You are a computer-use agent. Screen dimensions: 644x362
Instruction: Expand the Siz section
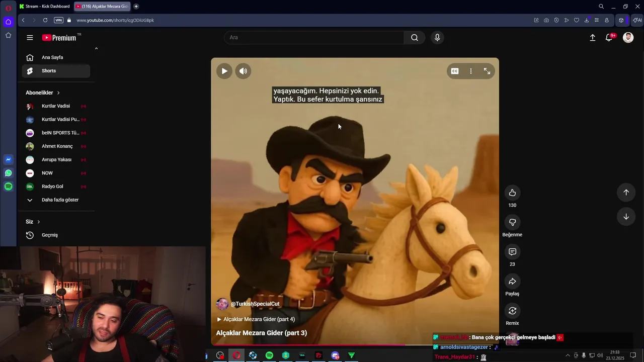(33, 222)
